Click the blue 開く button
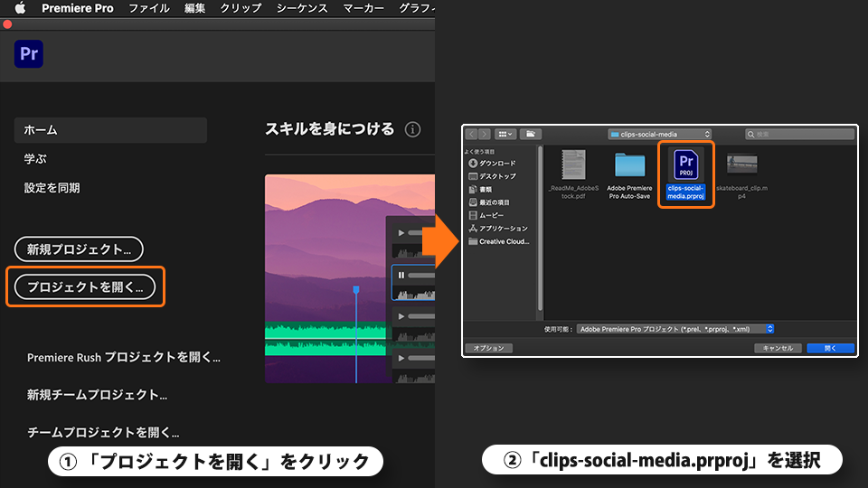This screenshot has height=488, width=868. [x=830, y=348]
